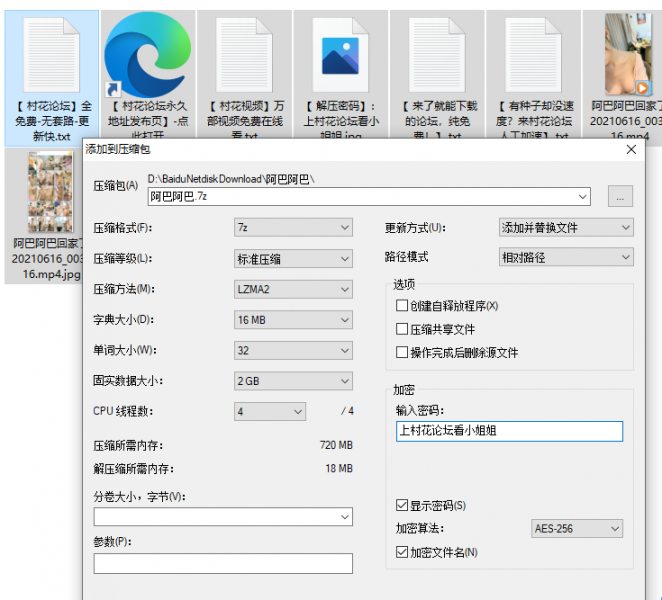The height and width of the screenshot is (600, 662).
Task: Open the 压缩格式 7z dropdown
Action: click(x=292, y=228)
